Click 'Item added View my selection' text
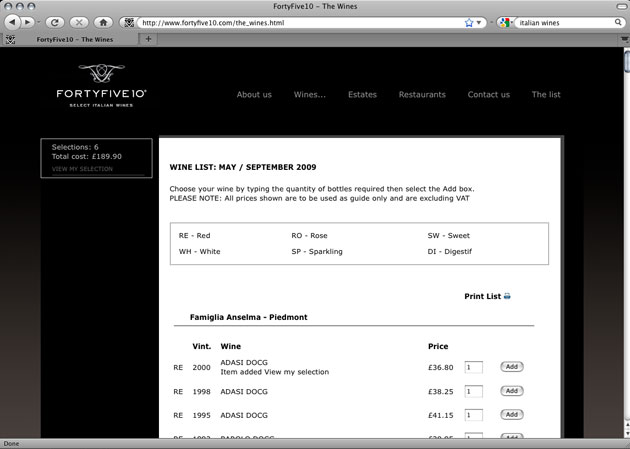 (x=274, y=372)
